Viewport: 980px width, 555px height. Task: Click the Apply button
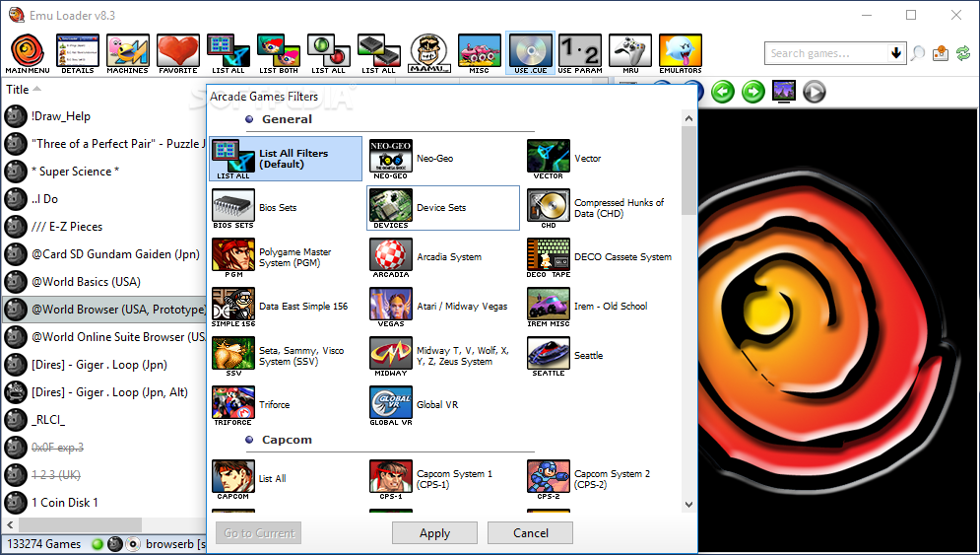tap(434, 533)
